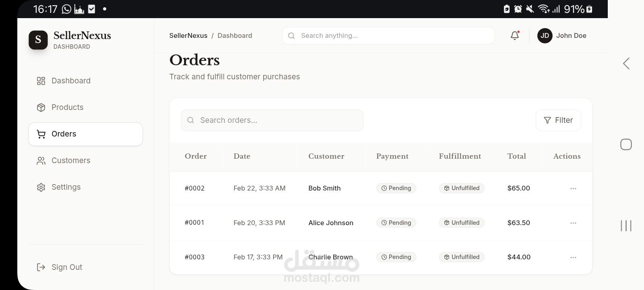The width and height of the screenshot is (644, 290).
Task: Select customer Charlie Brown
Action: click(x=330, y=257)
